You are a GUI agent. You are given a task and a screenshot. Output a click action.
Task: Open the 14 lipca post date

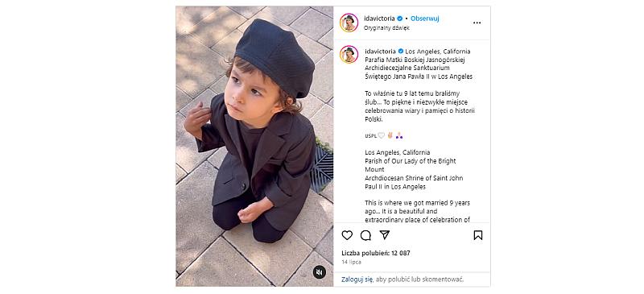coord(352,262)
